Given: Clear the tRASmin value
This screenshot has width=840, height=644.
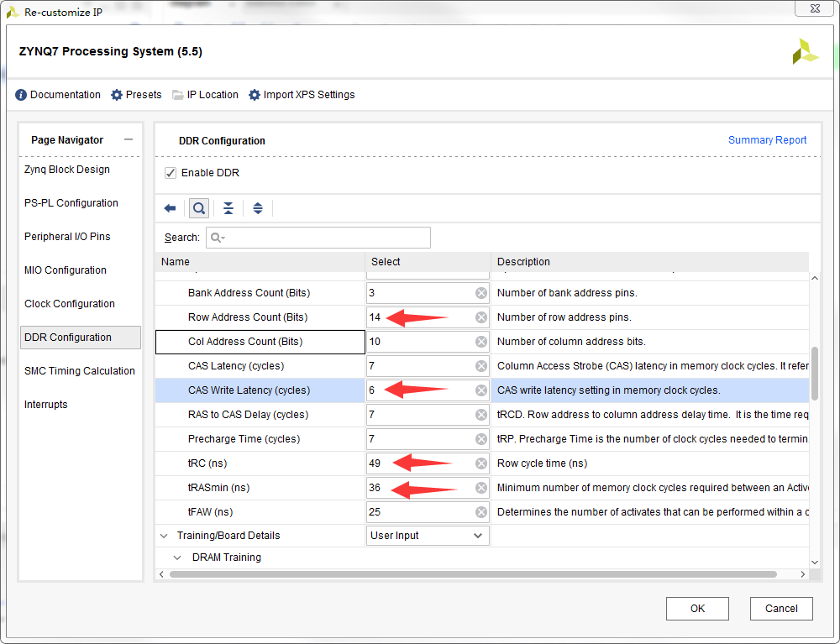Looking at the screenshot, I should (x=481, y=488).
